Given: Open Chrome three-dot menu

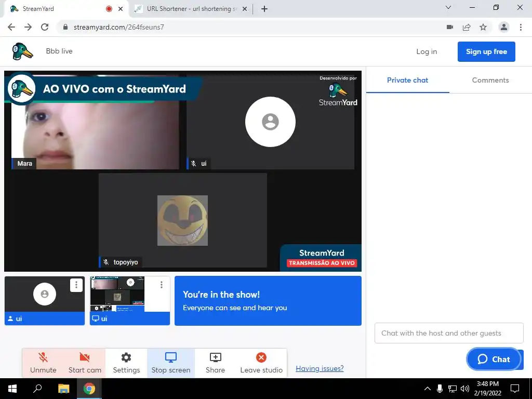Looking at the screenshot, I should pyautogui.click(x=521, y=27).
